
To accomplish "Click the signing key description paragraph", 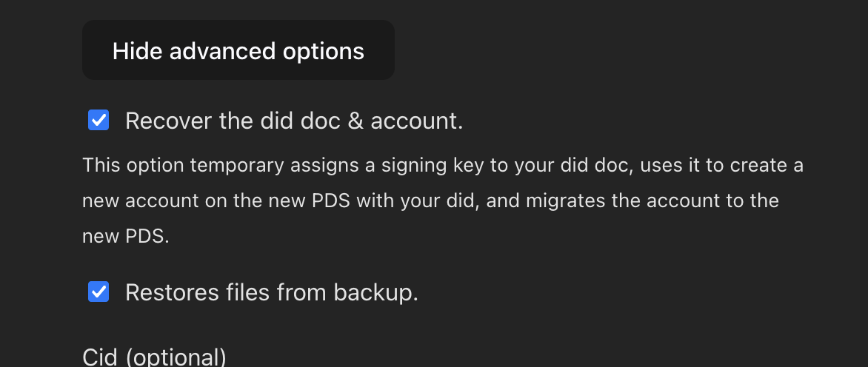I will click(x=442, y=201).
